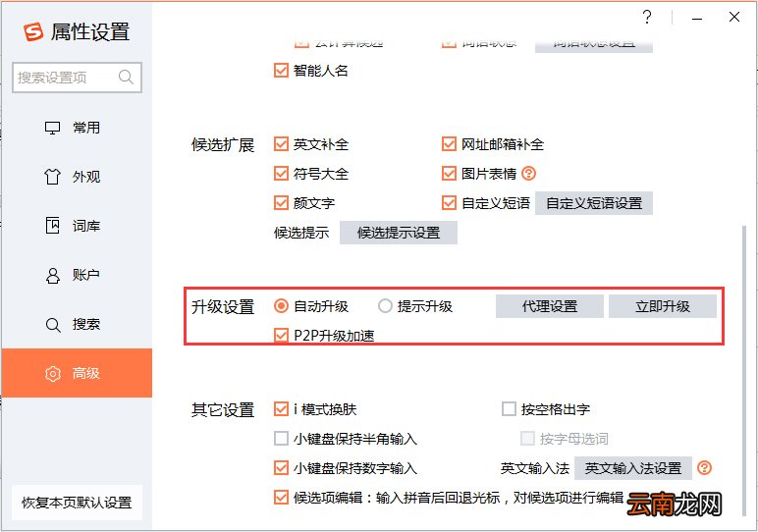This screenshot has width=758, height=532.
Task: Focus the 搜索设置项 search field
Action: (77, 78)
